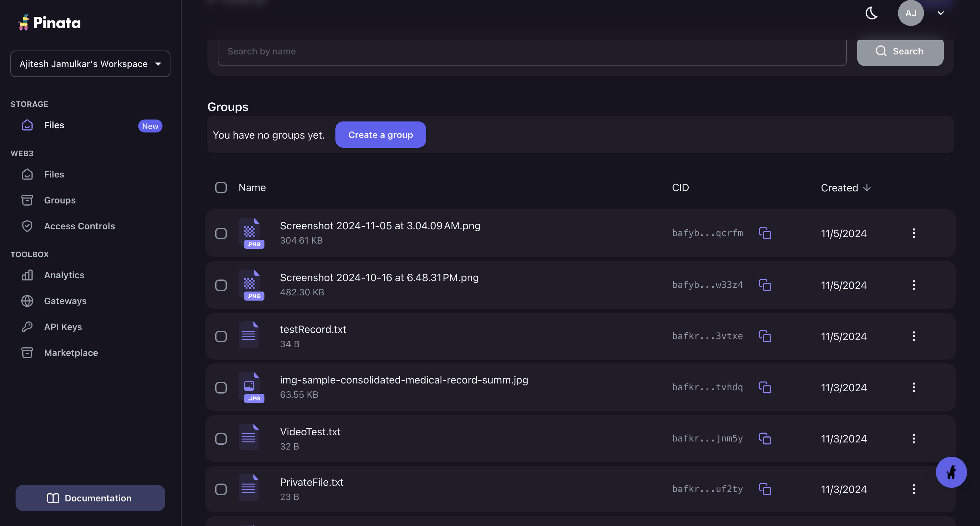The height and width of the screenshot is (526, 980).
Task: Click Create a group button
Action: [x=380, y=135]
